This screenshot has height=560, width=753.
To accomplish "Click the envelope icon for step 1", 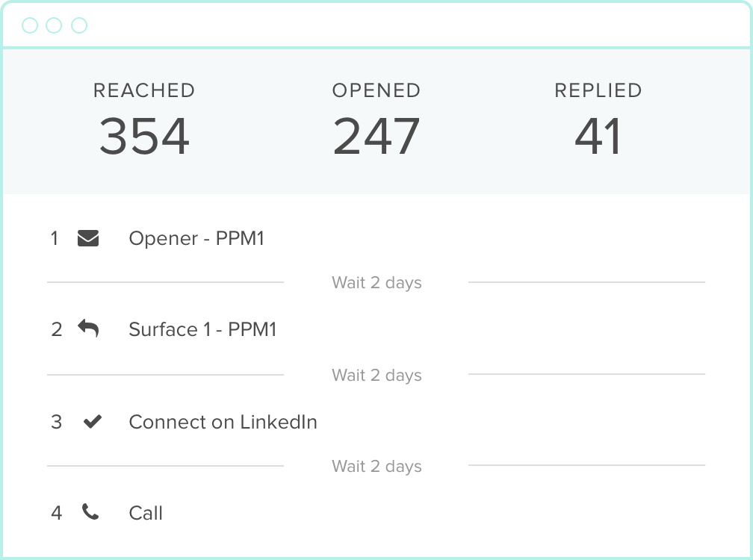I will pos(88,239).
